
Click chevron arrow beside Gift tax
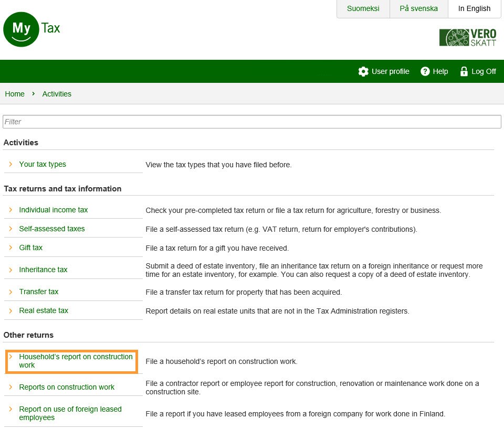(x=10, y=248)
